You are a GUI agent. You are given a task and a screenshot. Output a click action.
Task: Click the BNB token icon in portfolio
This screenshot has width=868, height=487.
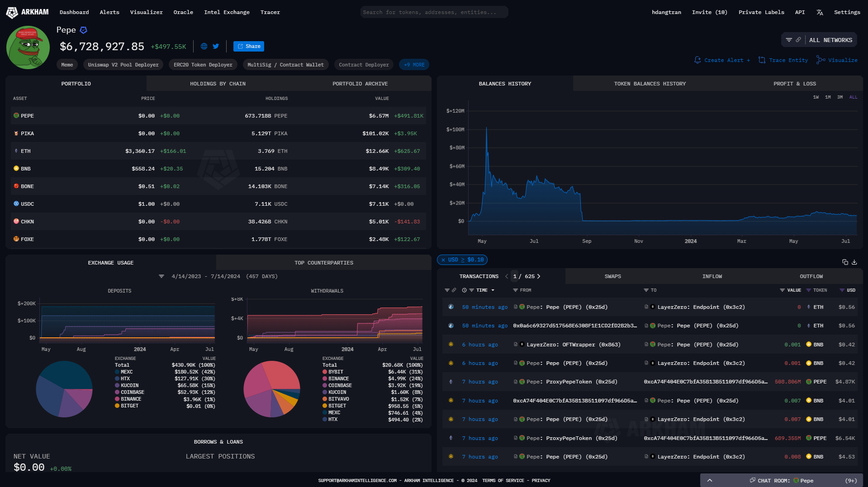coord(16,169)
